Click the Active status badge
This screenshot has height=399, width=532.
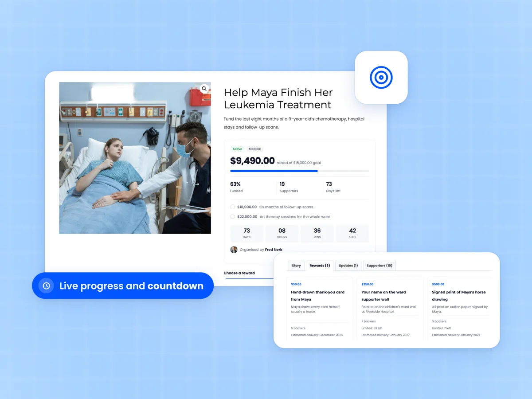(238, 149)
